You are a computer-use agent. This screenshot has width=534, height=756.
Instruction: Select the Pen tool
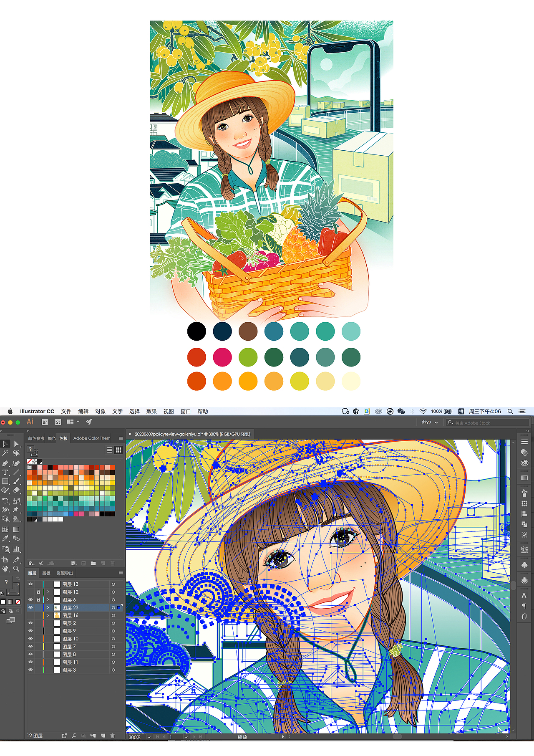click(x=5, y=463)
